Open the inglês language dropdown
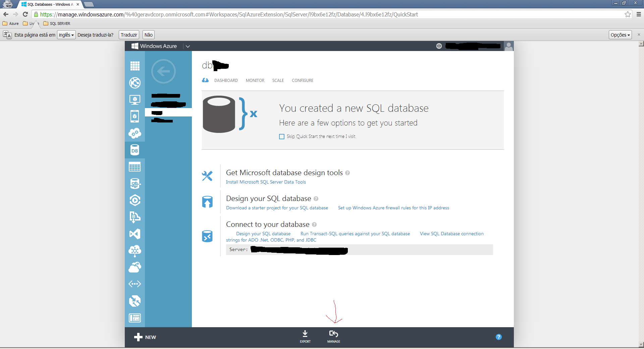 [x=66, y=35]
